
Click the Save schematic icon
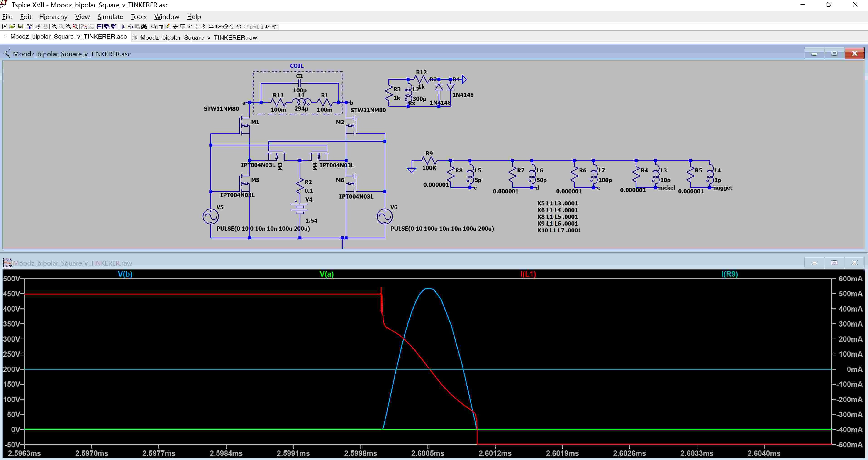(x=21, y=26)
